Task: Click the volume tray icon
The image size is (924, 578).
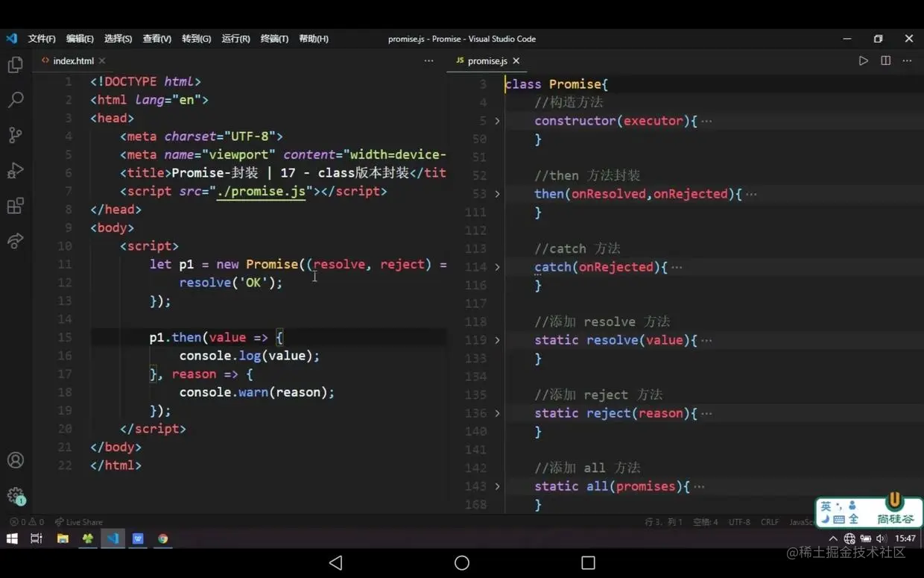Action: (x=882, y=538)
